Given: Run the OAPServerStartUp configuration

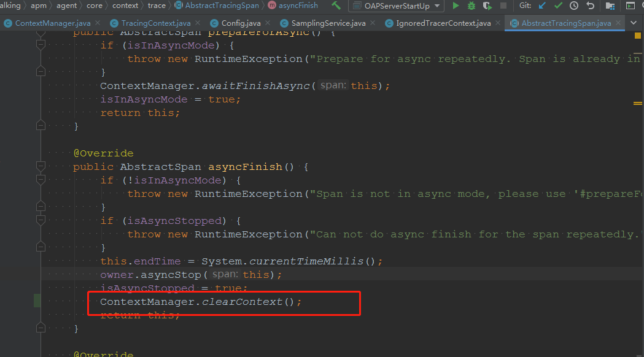Looking at the screenshot, I should coord(456,6).
